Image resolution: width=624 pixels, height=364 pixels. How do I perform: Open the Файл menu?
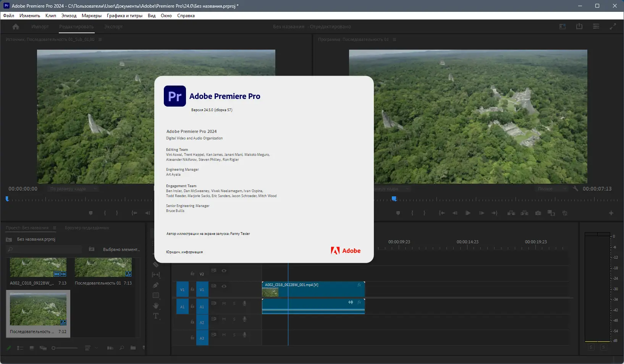[x=8, y=16]
